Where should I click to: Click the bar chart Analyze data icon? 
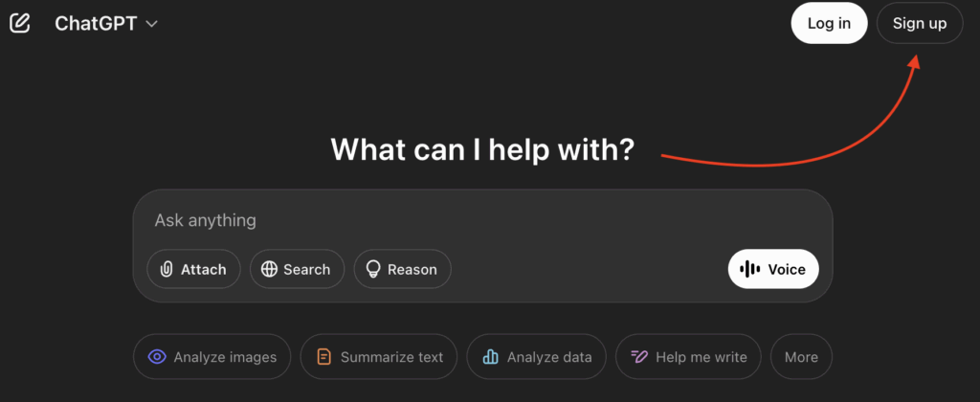pos(491,357)
